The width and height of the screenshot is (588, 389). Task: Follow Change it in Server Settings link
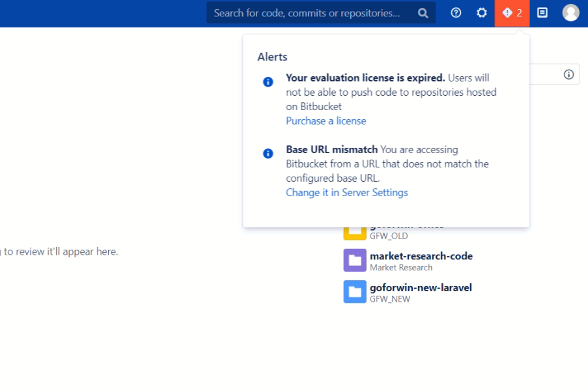tap(347, 193)
